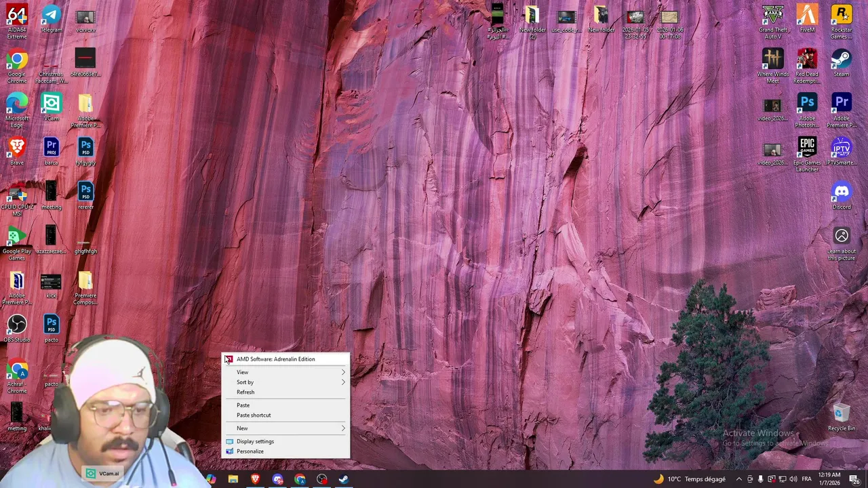Select the IPTVSmarters desktop shortcut

pos(842,151)
